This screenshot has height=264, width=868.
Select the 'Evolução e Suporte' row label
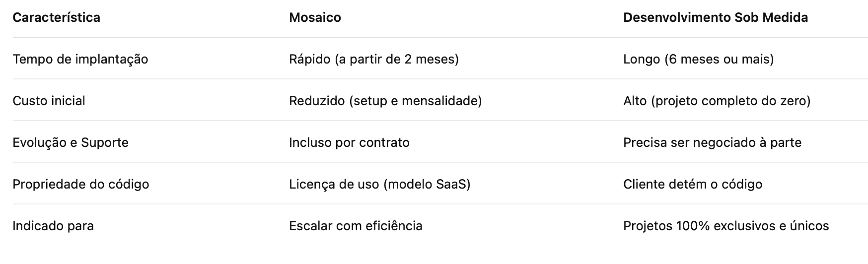[x=70, y=142]
